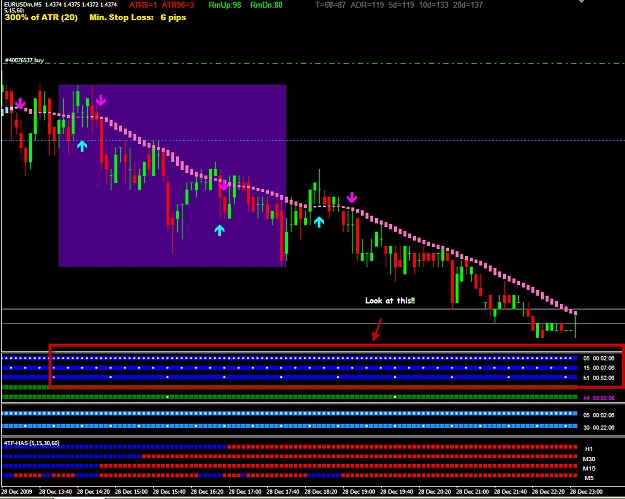Click the '28 Dec 19:40' time axis label
This screenshot has width=625, height=499.
tap(396, 491)
